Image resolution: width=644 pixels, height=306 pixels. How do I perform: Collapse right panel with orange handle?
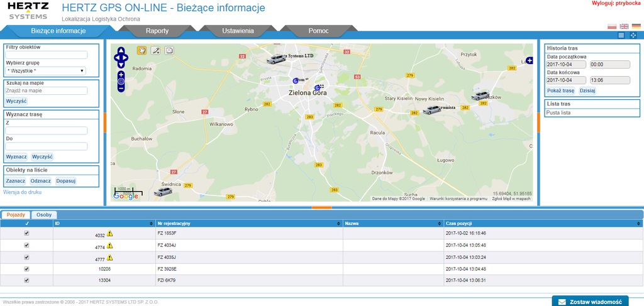coord(538,123)
